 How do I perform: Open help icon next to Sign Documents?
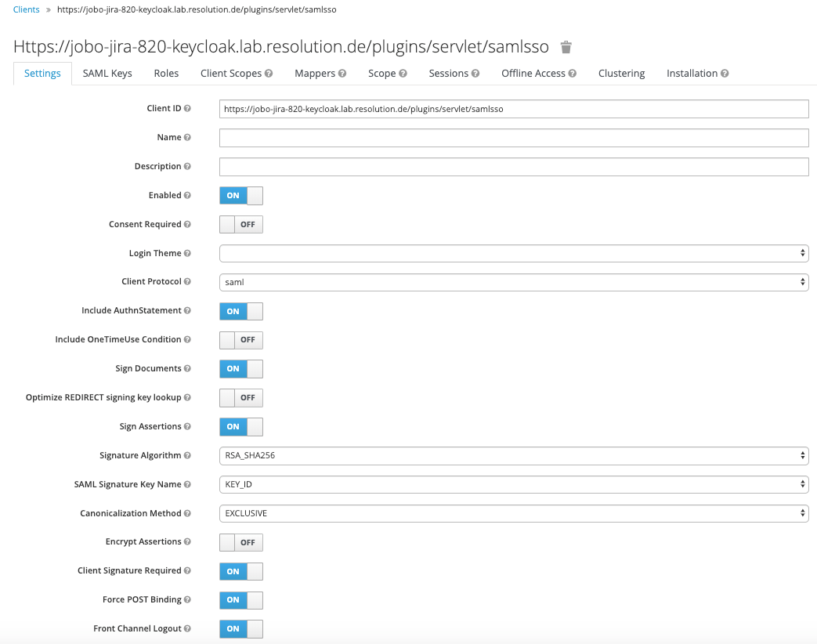[x=187, y=368]
